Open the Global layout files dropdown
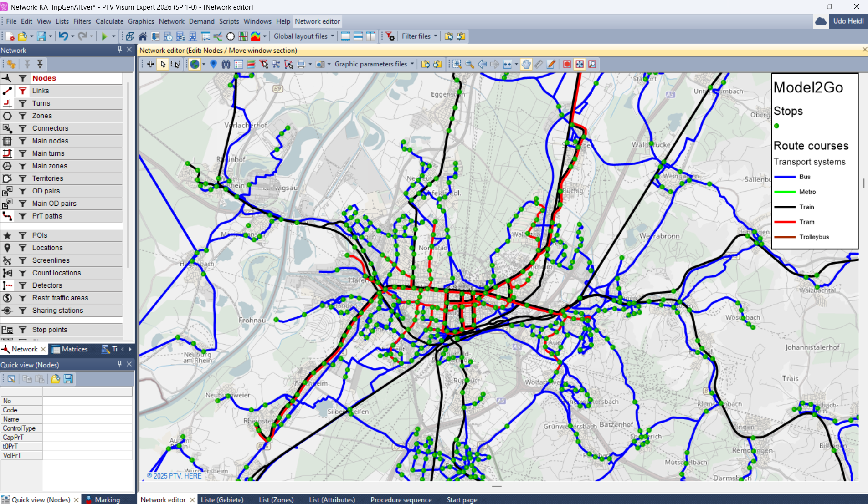Viewport: 868px width, 504px height. tap(304, 36)
